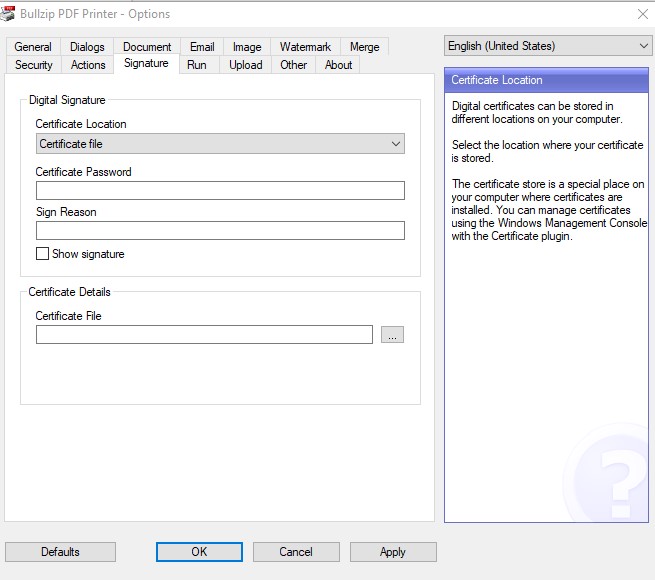Select the Image tab
This screenshot has width=655, height=580.
tap(247, 47)
